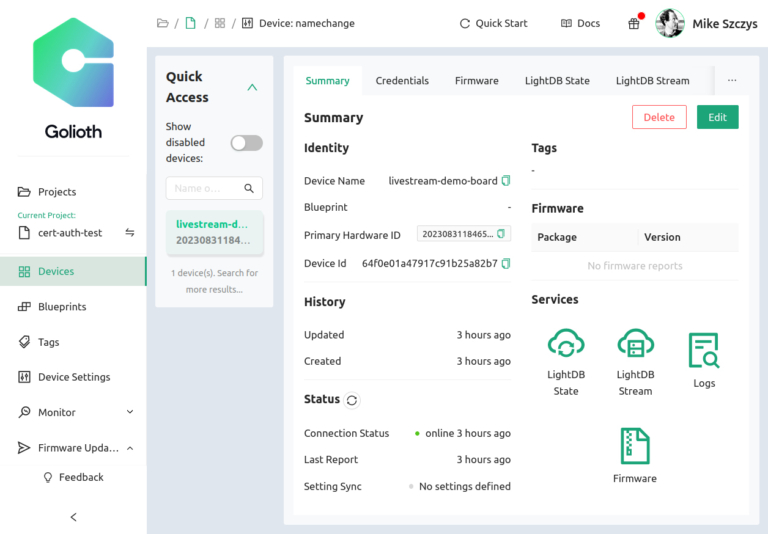The width and height of the screenshot is (768, 534).
Task: Switch to the LightDB State tab
Action: tap(557, 80)
